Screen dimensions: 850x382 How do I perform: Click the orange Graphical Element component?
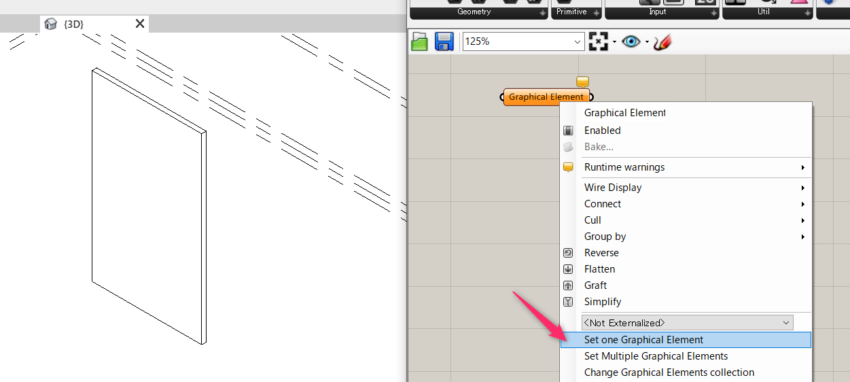(546, 97)
